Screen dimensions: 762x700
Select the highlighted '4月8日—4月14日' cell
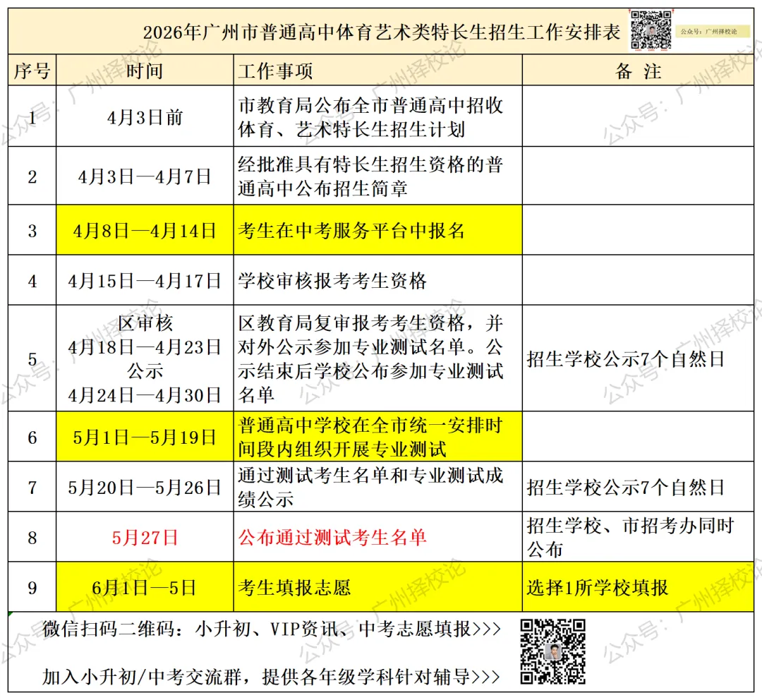[145, 231]
